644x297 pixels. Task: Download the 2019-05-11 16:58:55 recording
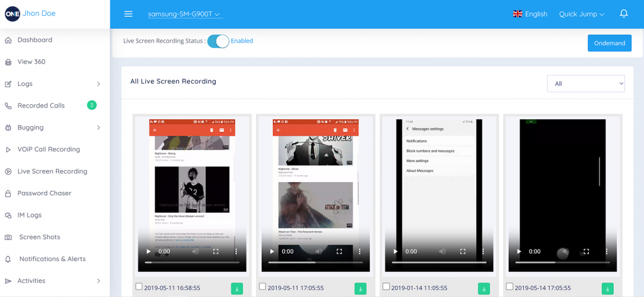[x=237, y=288]
